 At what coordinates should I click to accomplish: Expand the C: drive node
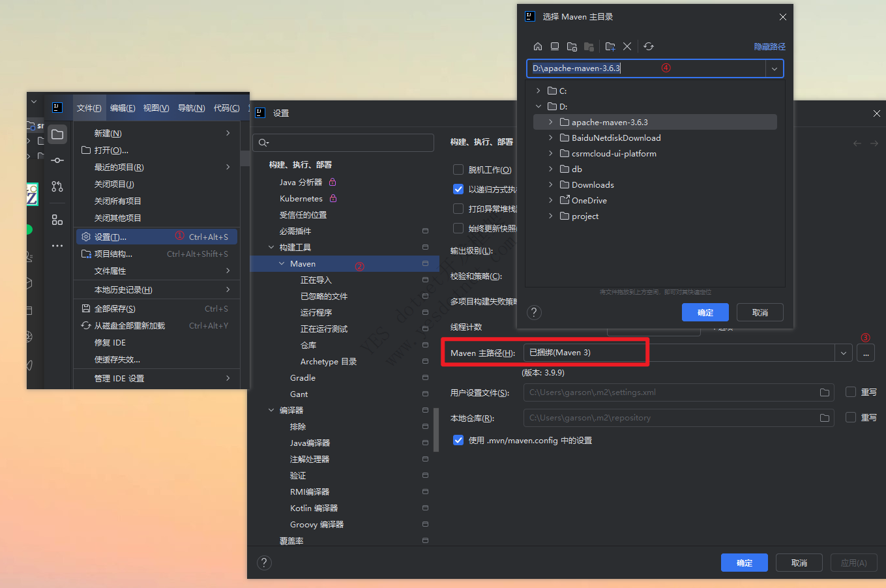click(x=538, y=91)
